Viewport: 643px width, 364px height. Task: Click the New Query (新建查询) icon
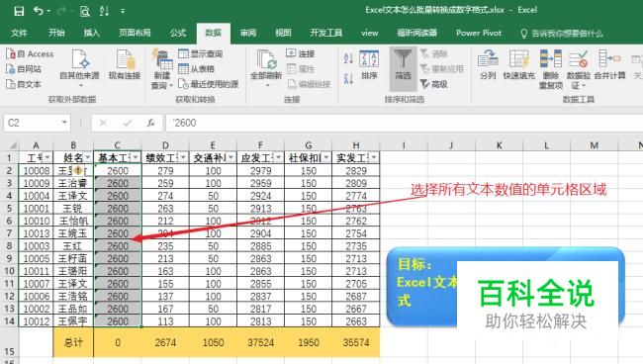162,69
